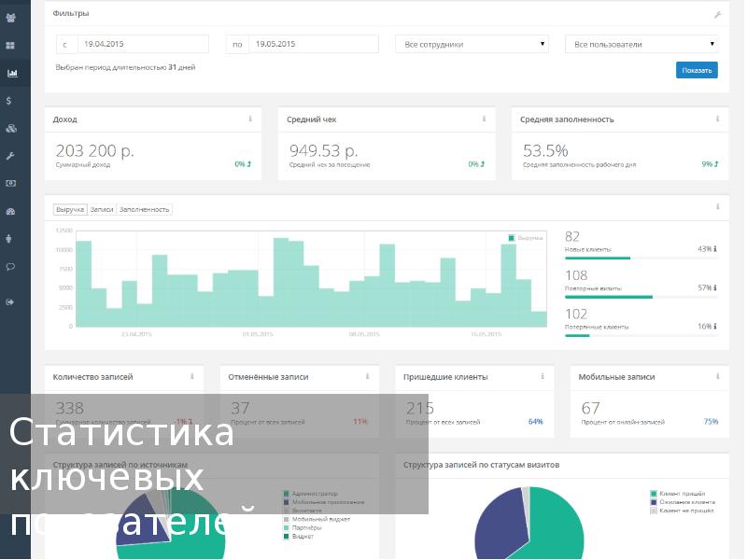Switch to the Записи chart tab

click(x=102, y=210)
